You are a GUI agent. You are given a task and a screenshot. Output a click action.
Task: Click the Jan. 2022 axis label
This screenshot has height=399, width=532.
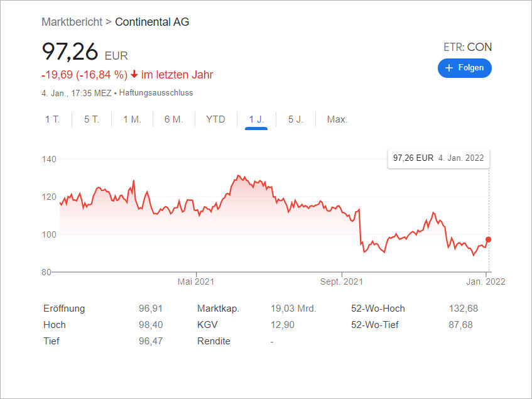486,281
